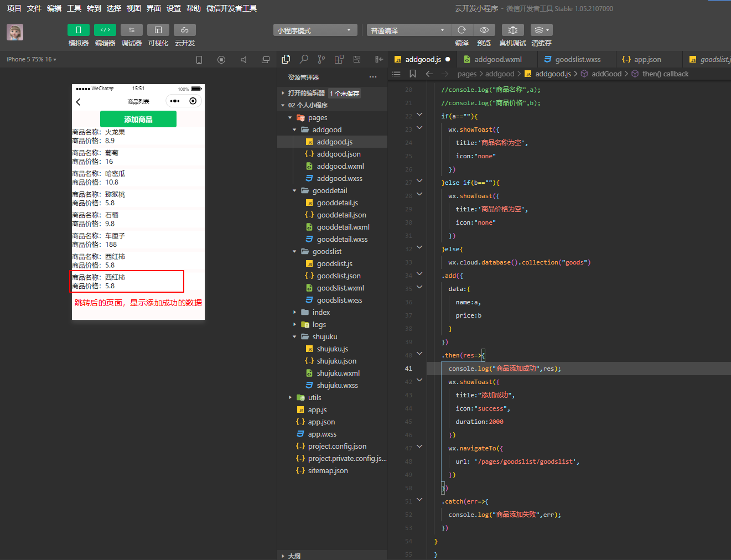Click the device rotate phone icon
The image size is (731, 560).
199,60
